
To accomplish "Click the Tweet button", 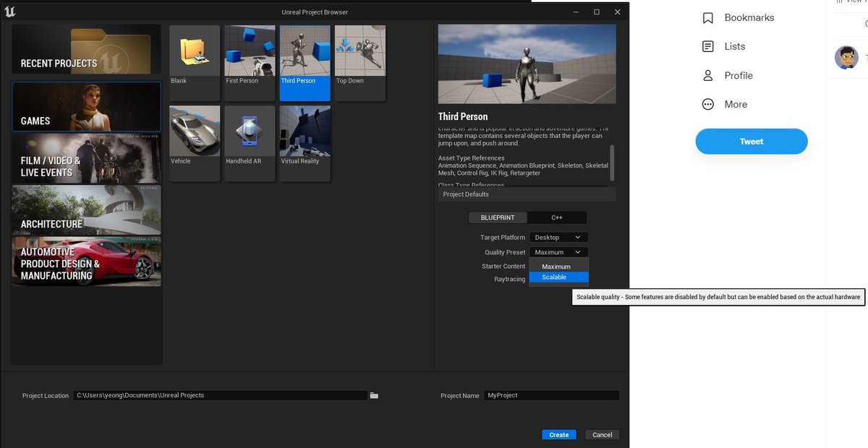I will [752, 142].
